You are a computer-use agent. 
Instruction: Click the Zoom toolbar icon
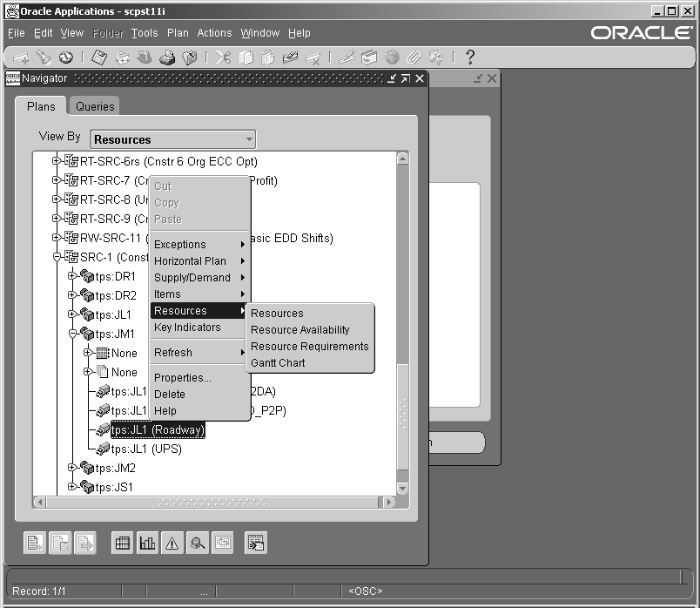pos(369,57)
